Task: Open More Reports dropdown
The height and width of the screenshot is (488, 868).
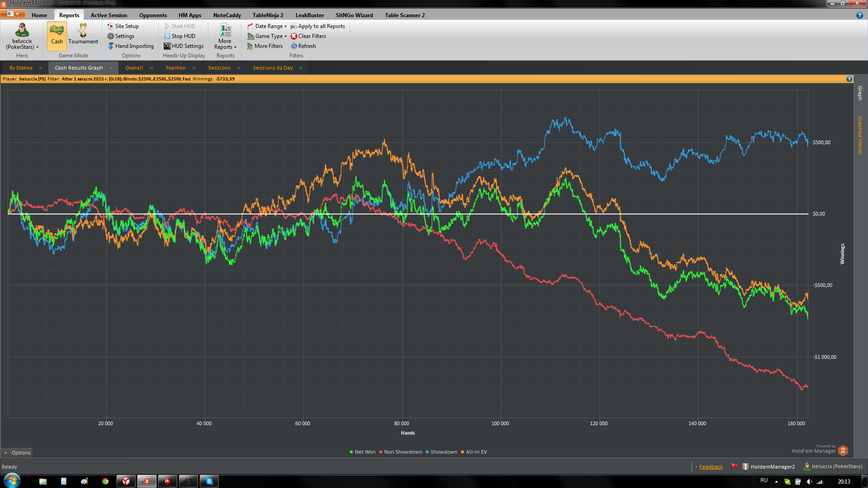Action: [x=225, y=37]
